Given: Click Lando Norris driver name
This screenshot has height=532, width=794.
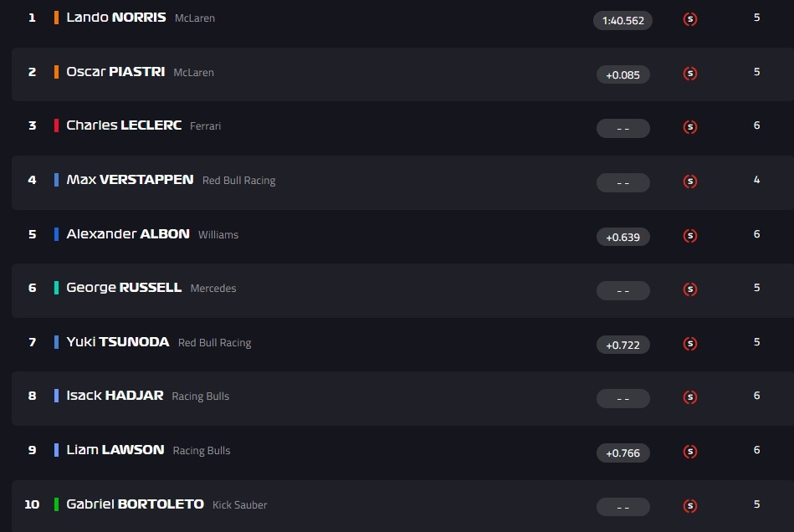Looking at the screenshot, I should (115, 18).
